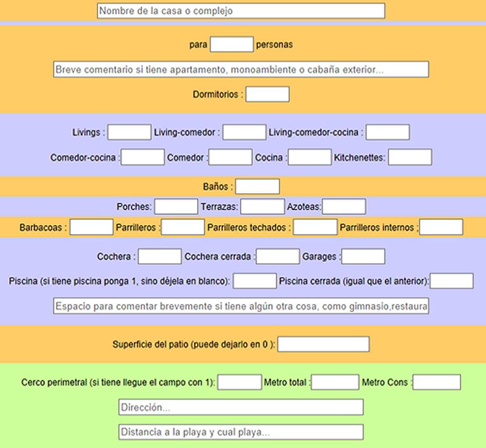Focus the Terrazas input box
The width and height of the screenshot is (486, 448).
262,207
